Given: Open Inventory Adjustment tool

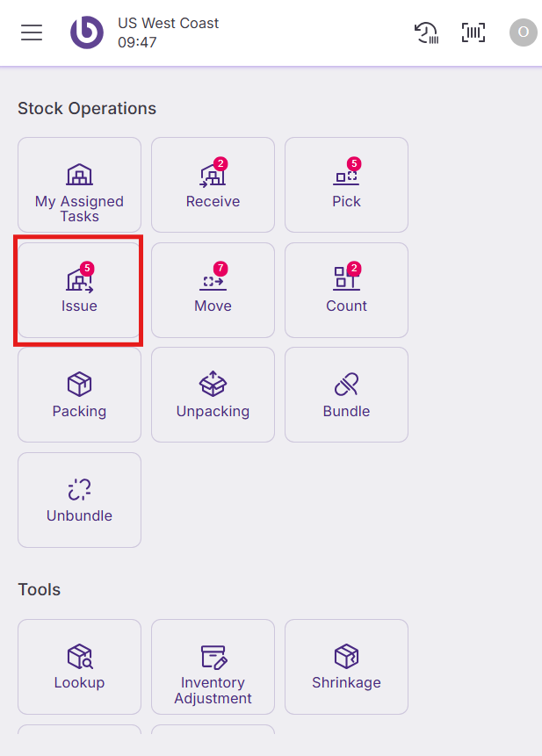Looking at the screenshot, I should point(213,666).
